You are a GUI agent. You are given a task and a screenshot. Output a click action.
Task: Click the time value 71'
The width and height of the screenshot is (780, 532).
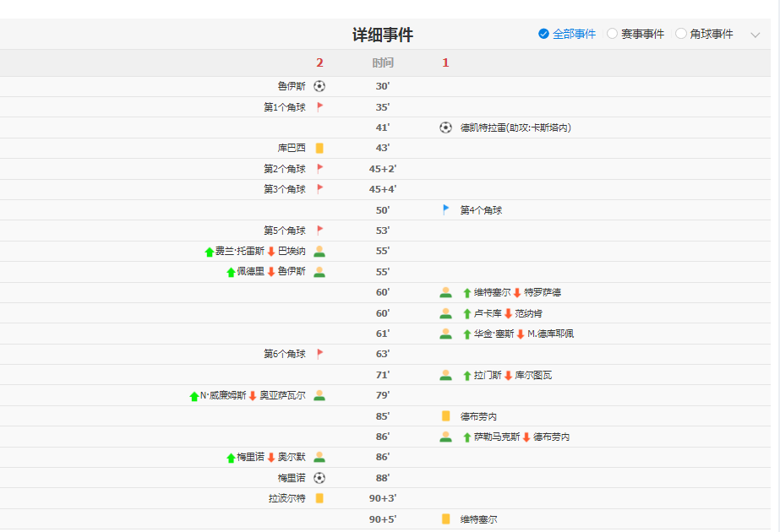coord(383,375)
